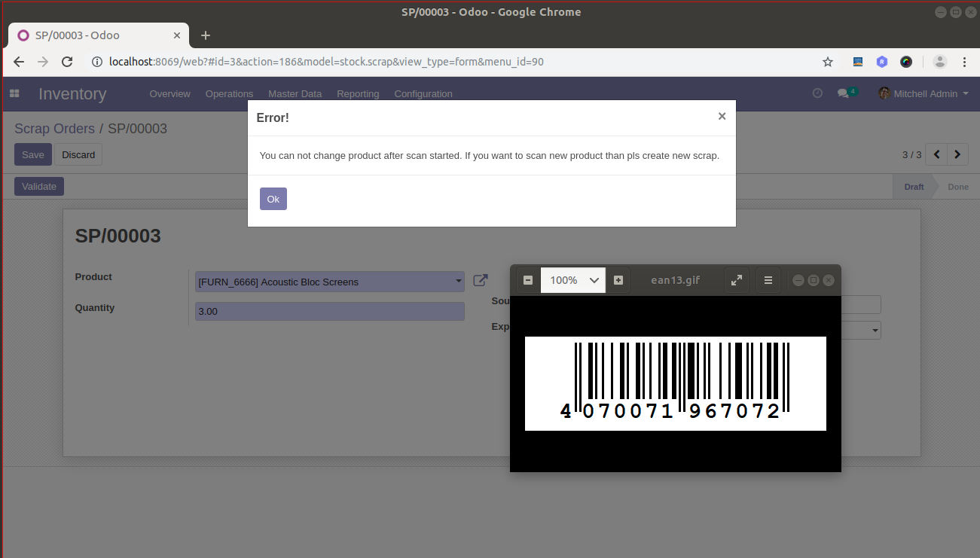980x558 pixels.
Task: Open the Chrome profile avatar icon
Action: 939,62
